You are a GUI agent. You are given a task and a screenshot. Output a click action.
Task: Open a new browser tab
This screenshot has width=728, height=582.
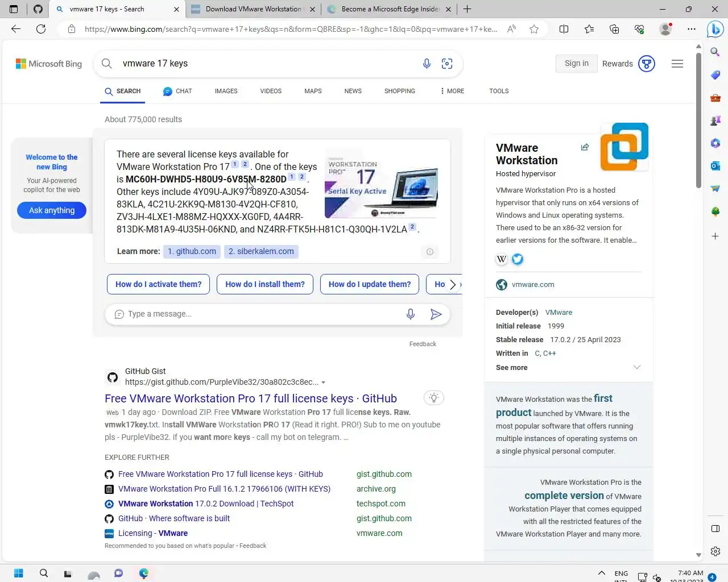pos(467,9)
